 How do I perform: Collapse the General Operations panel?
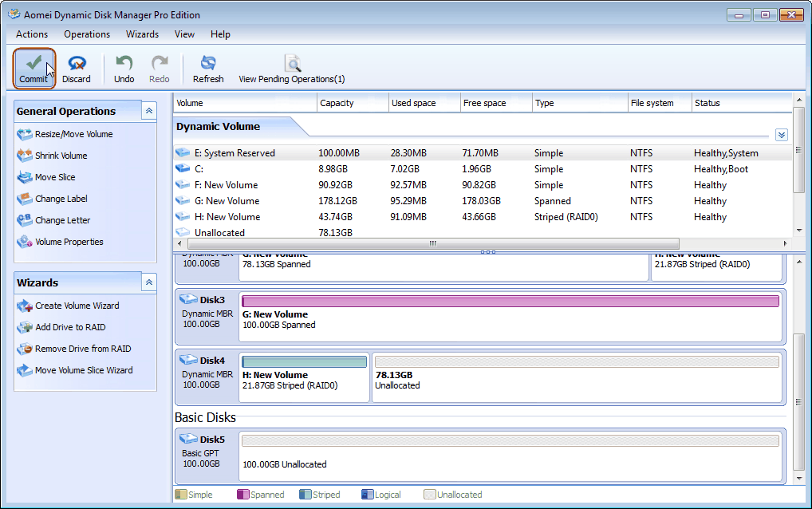[x=149, y=111]
